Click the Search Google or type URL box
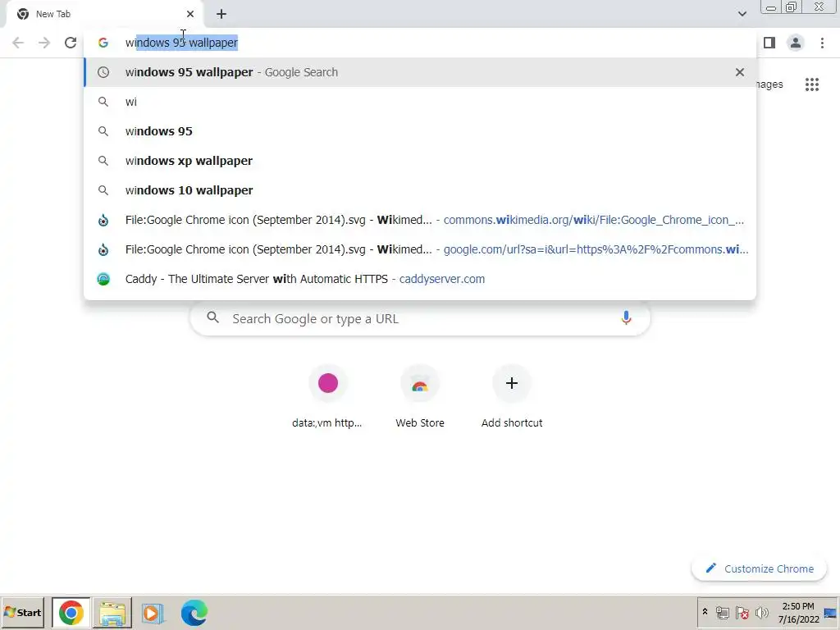The height and width of the screenshot is (630, 840). [x=420, y=319]
